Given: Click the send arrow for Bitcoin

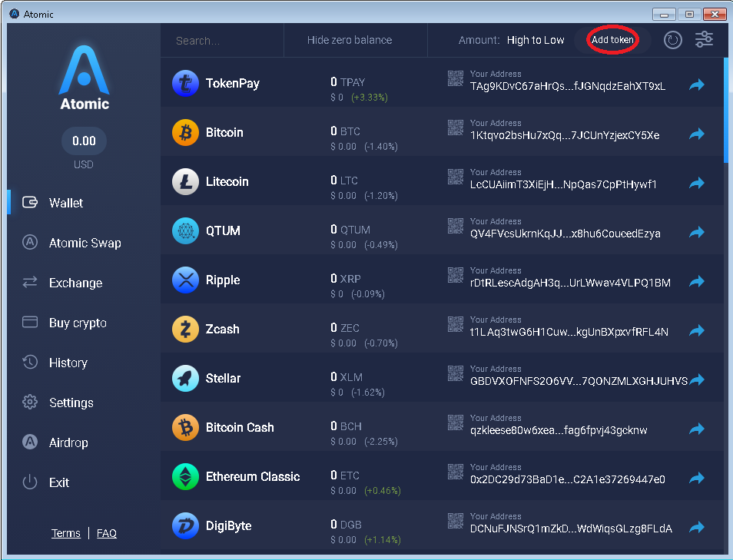Looking at the screenshot, I should tap(697, 134).
